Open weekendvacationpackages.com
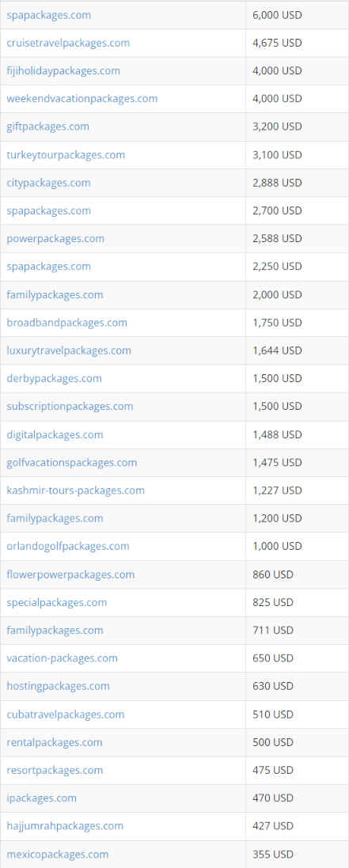 pyautogui.click(x=82, y=99)
